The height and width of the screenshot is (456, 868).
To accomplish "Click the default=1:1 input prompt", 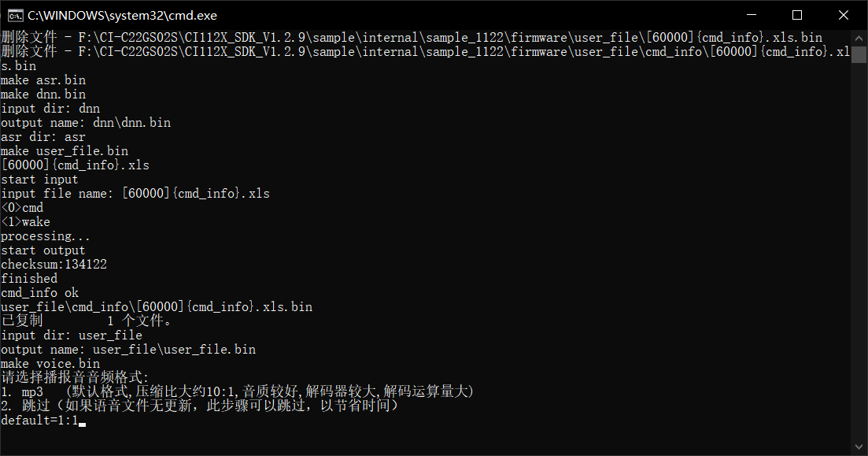I will [39, 421].
